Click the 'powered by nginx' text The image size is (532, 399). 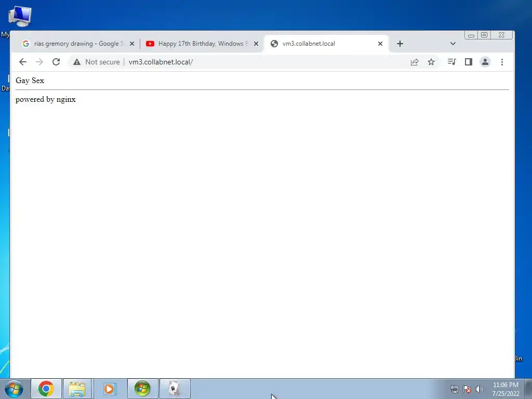click(x=46, y=99)
